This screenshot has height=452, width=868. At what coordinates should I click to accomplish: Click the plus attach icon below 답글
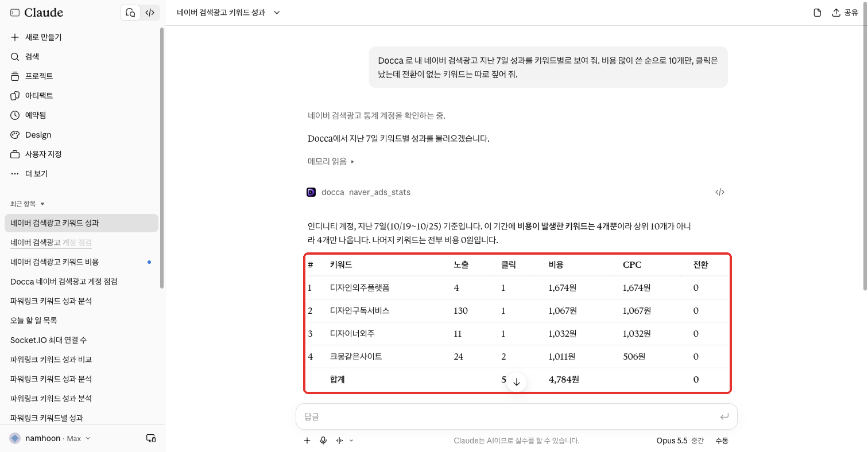coord(307,441)
